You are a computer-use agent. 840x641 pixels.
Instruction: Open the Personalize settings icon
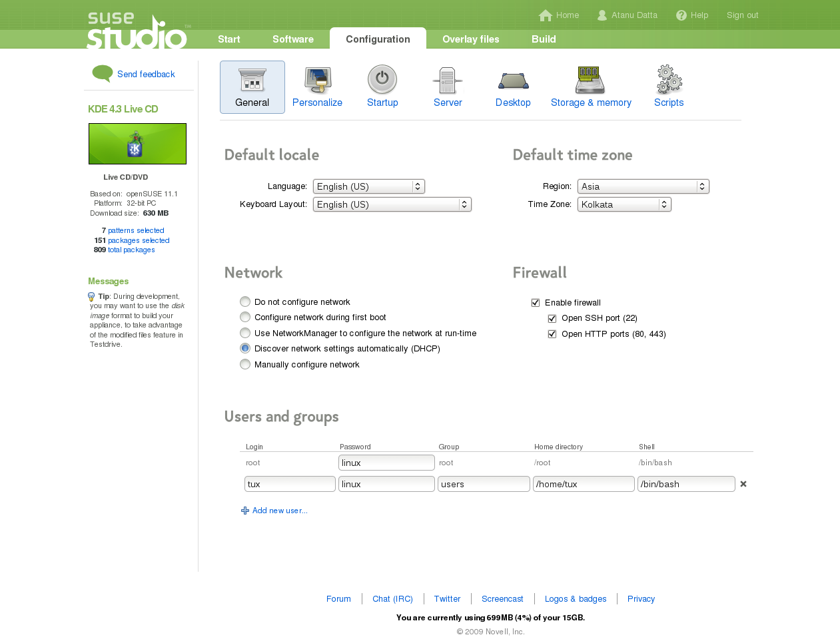point(318,80)
